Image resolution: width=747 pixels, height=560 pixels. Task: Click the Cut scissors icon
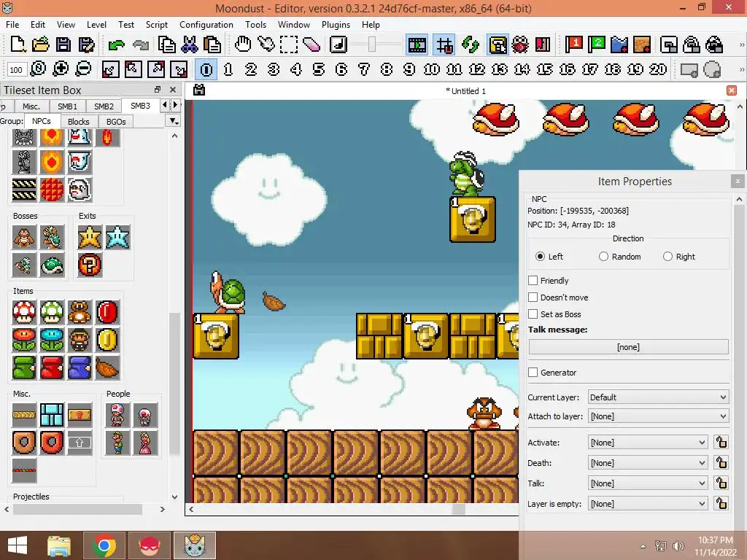coord(189,44)
